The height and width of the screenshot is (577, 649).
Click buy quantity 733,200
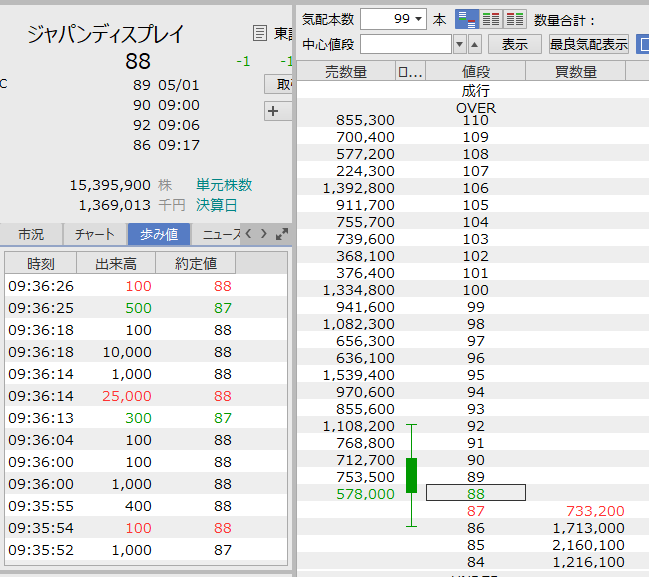tap(595, 511)
